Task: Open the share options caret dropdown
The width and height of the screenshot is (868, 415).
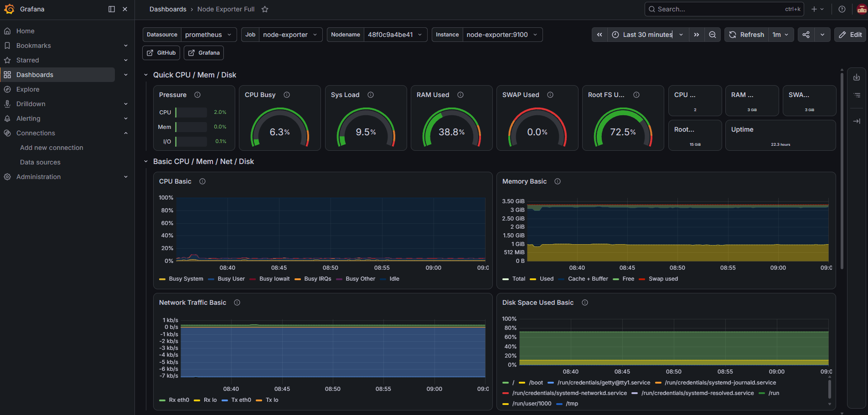Action: click(x=822, y=35)
